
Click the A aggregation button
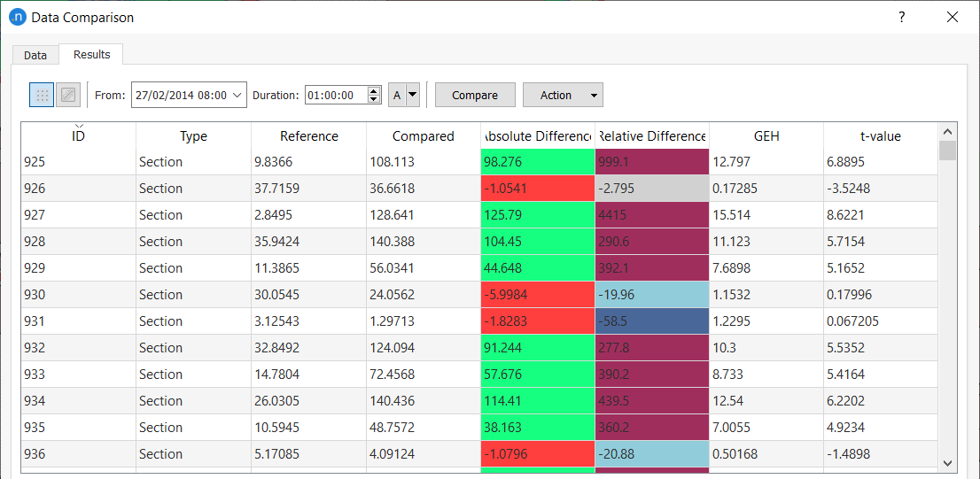[x=397, y=95]
